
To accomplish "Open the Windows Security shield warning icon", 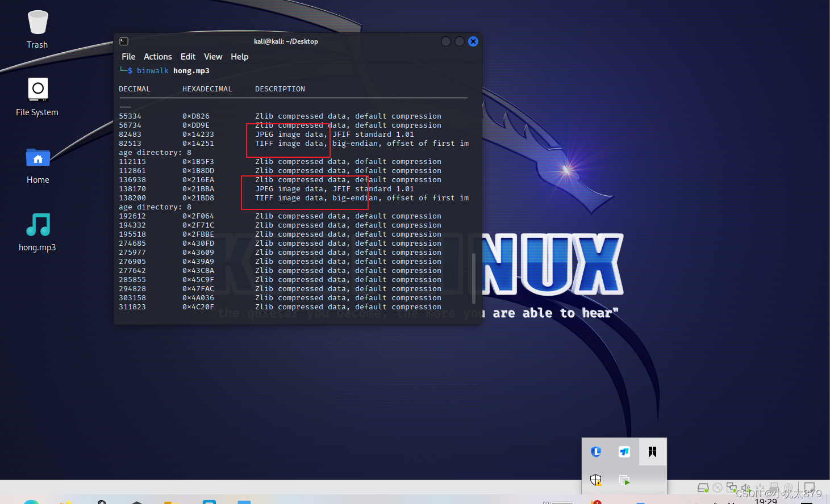I will click(x=596, y=480).
